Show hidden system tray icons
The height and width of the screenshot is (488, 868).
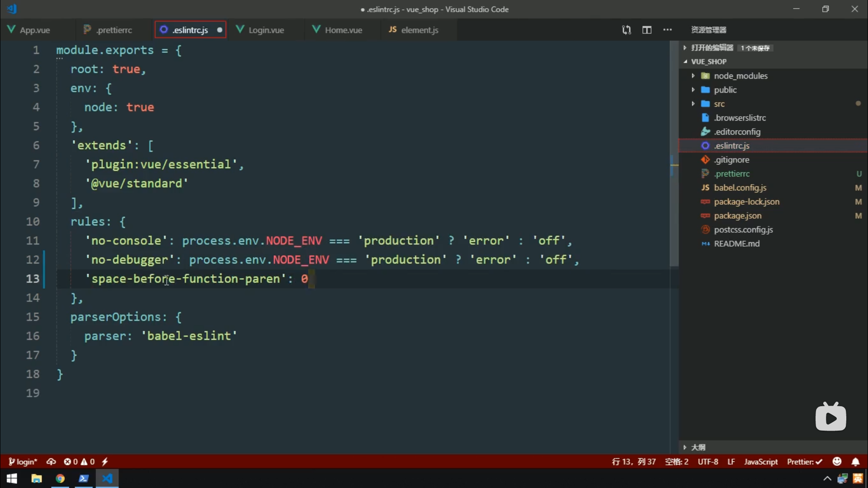tap(827, 479)
